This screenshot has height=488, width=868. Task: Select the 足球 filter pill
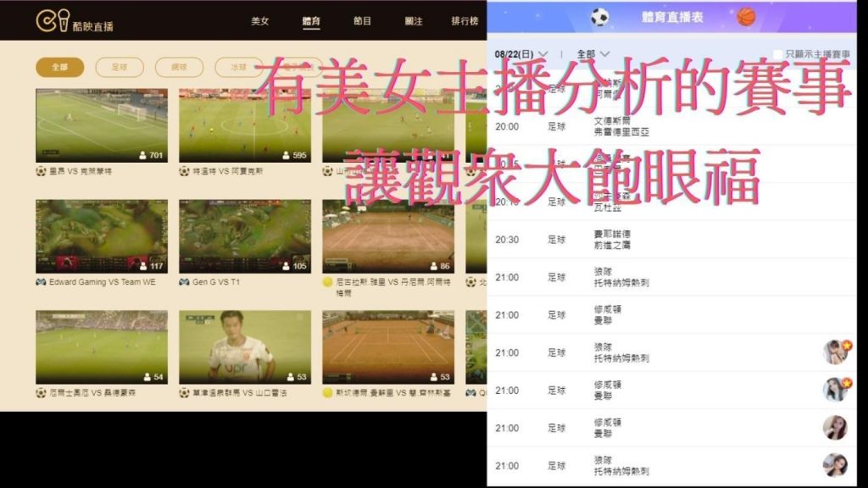pyautogui.click(x=120, y=65)
